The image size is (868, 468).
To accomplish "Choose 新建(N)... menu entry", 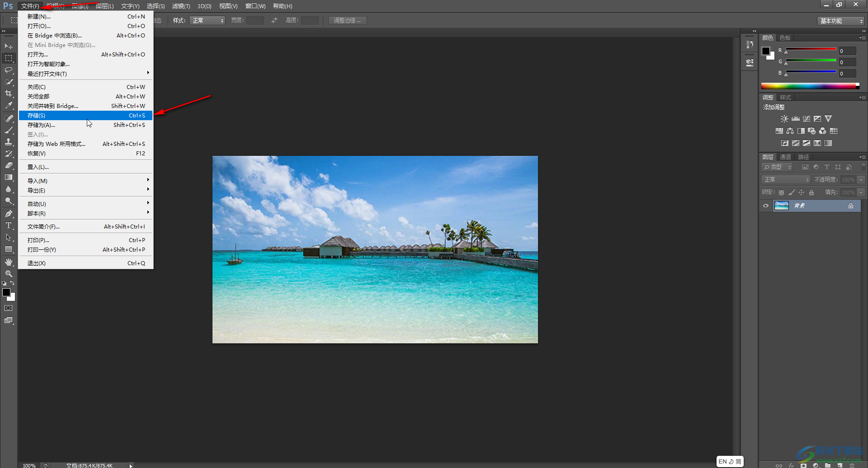I will click(x=86, y=17).
